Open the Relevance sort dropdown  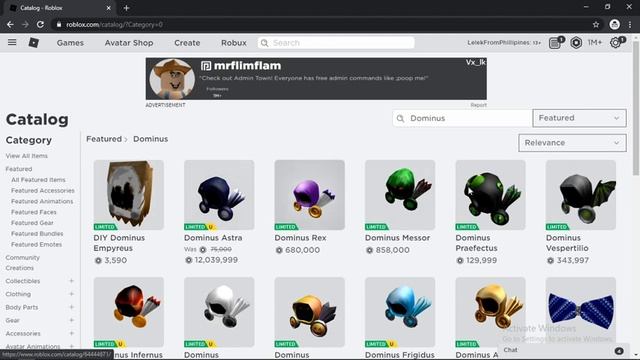point(572,143)
